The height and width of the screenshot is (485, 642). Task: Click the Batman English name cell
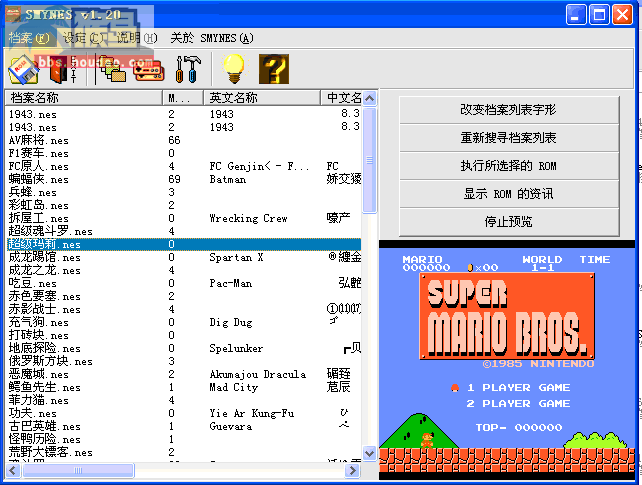point(228,179)
